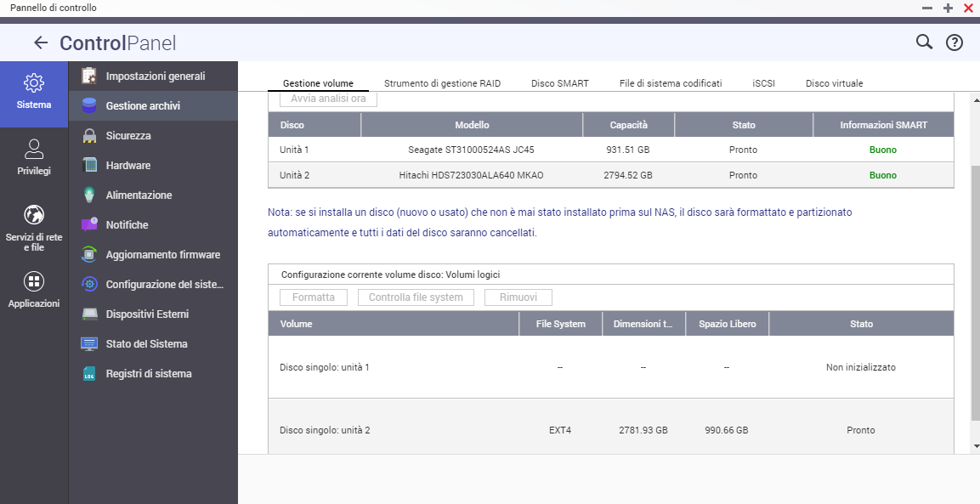The width and height of the screenshot is (980, 504).
Task: Open Servizi di rete e file
Action: pyautogui.click(x=34, y=215)
